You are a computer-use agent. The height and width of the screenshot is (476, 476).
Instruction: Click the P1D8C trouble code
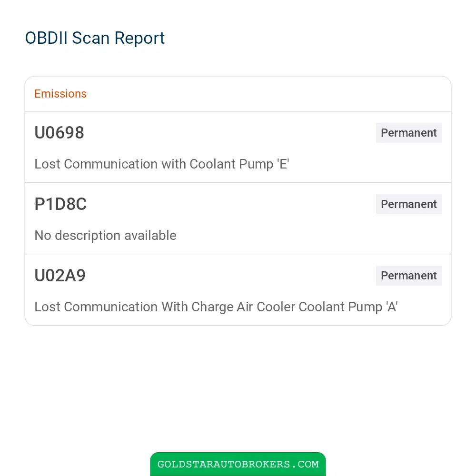pyautogui.click(x=60, y=204)
